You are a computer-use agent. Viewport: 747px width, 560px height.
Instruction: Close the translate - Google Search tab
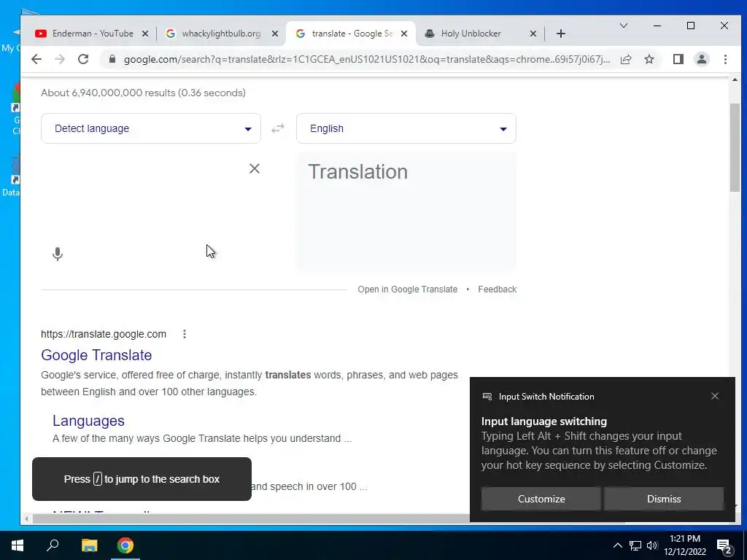click(404, 34)
